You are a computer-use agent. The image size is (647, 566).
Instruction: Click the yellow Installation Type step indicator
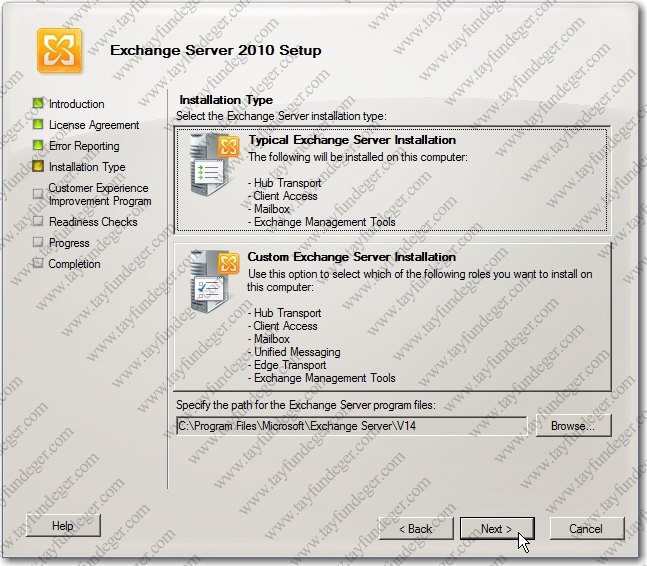pyautogui.click(x=38, y=166)
